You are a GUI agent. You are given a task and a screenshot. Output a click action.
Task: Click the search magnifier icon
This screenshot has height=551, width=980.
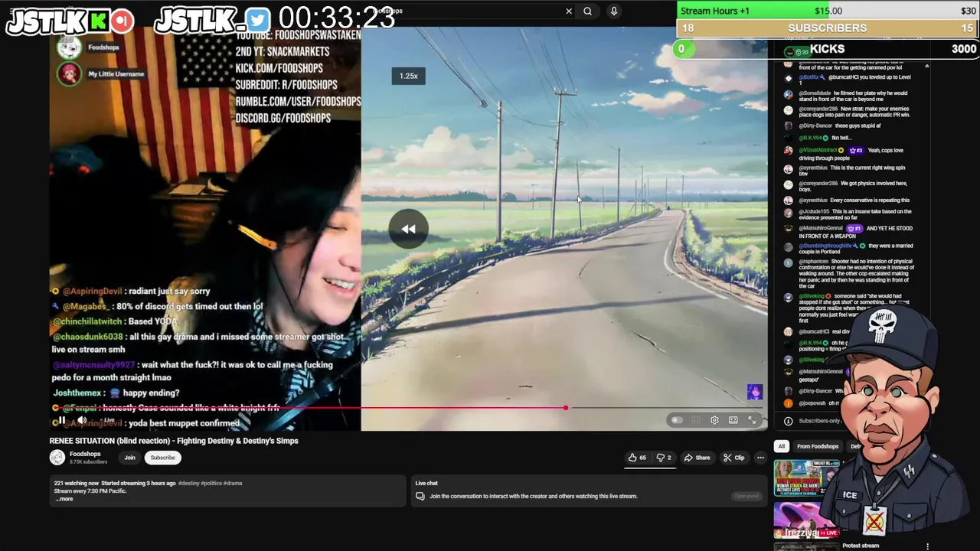click(x=587, y=11)
